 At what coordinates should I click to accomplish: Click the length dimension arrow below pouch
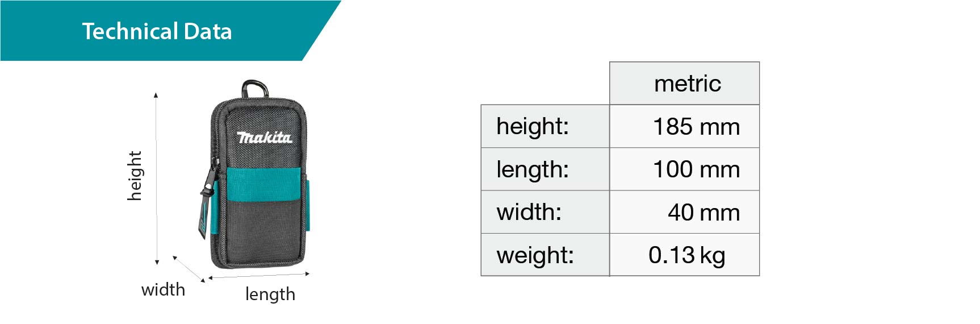click(259, 276)
